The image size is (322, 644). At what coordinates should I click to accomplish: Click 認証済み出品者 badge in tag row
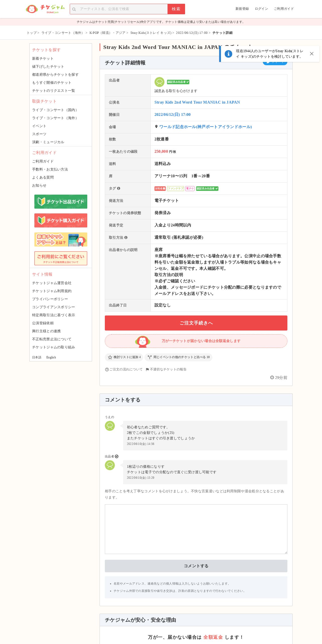click(207, 189)
